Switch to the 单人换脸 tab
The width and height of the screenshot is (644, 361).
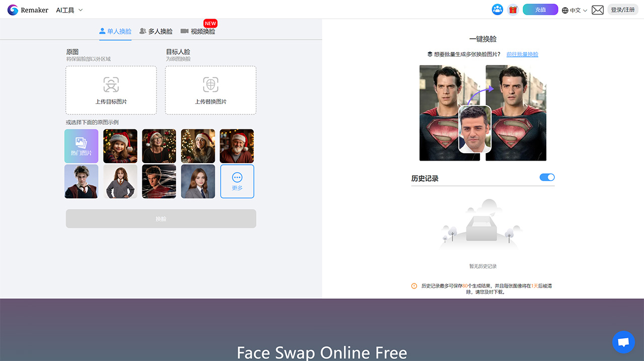coord(115,31)
